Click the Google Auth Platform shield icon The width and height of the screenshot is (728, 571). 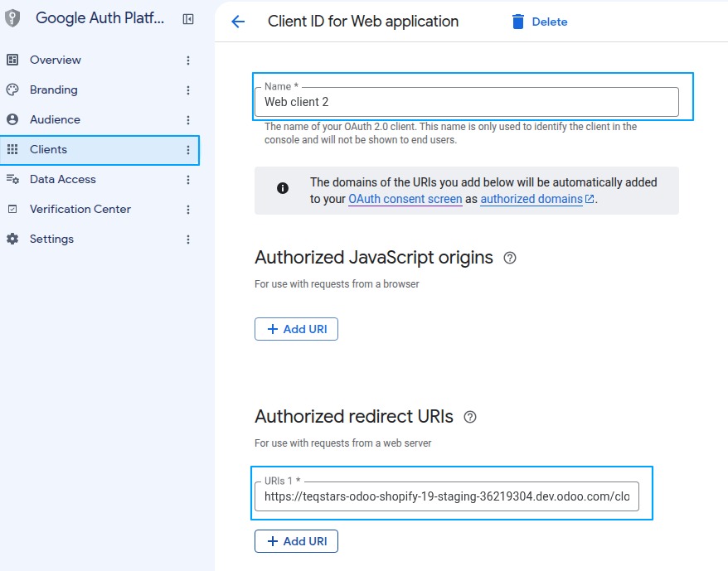click(12, 18)
